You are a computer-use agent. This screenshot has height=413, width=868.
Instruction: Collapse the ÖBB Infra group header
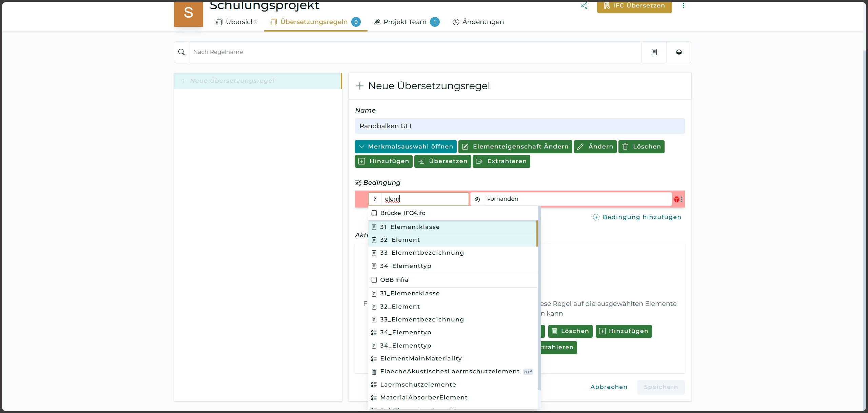click(394, 280)
